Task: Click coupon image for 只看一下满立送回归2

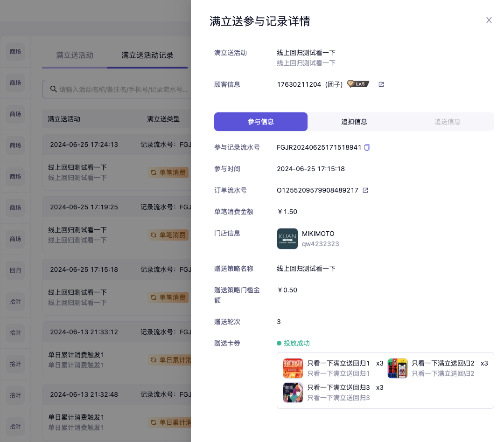Action: tap(398, 368)
